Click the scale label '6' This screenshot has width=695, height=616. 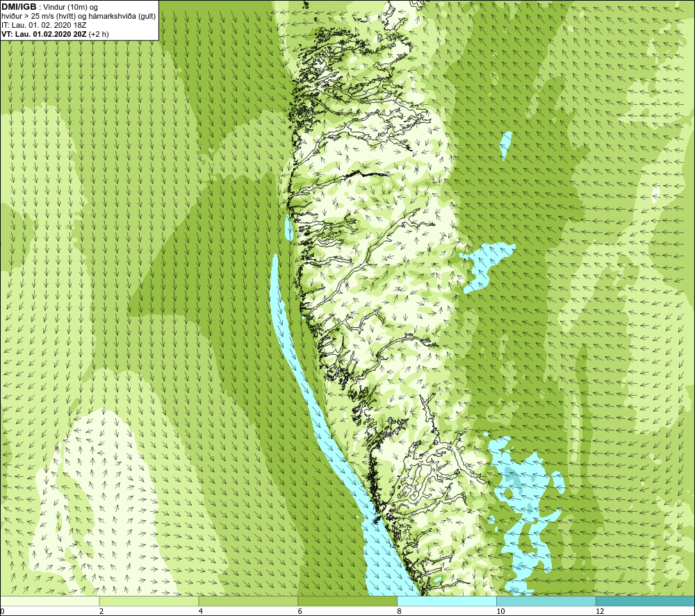pos(300,611)
